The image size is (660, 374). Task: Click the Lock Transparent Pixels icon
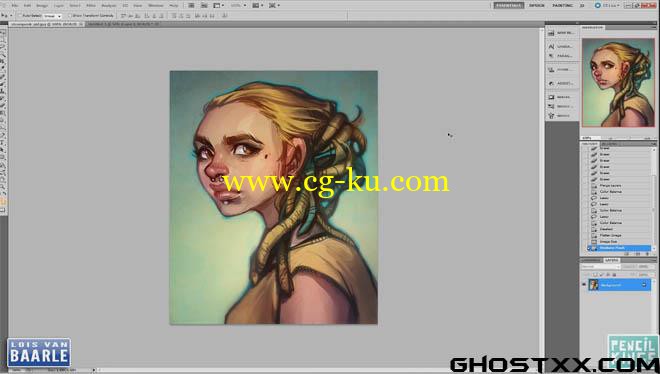coord(595,274)
